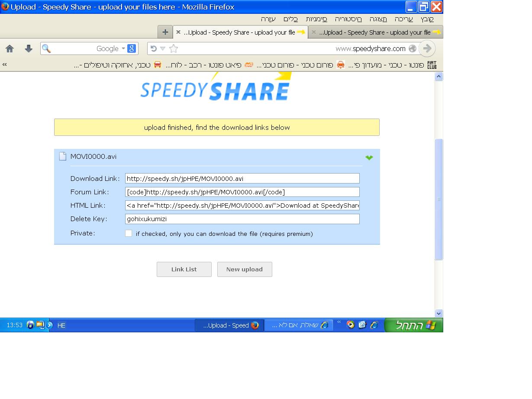Click the green arrow icon beside MOVI0000.avi
Viewport: 532px width, 399px height.
coord(369,158)
